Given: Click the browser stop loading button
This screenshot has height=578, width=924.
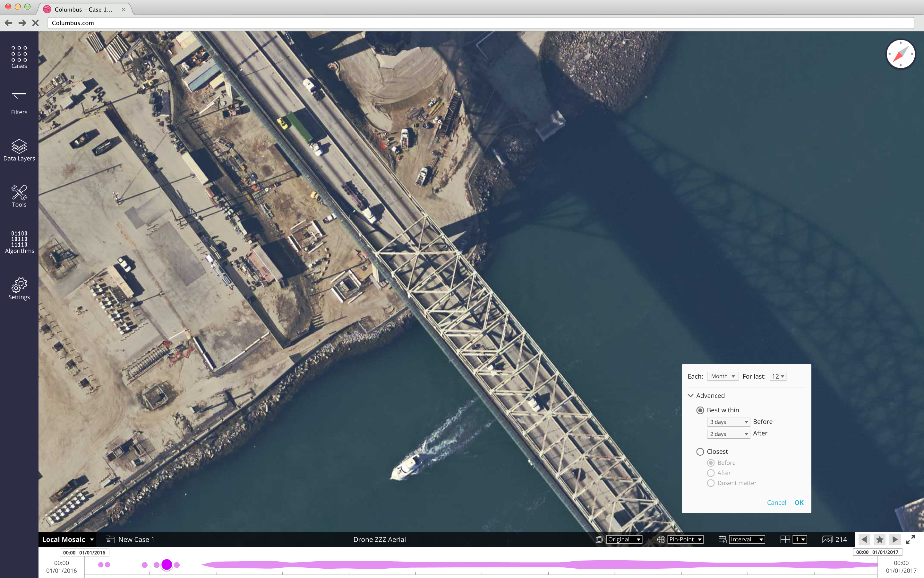Looking at the screenshot, I should (36, 23).
